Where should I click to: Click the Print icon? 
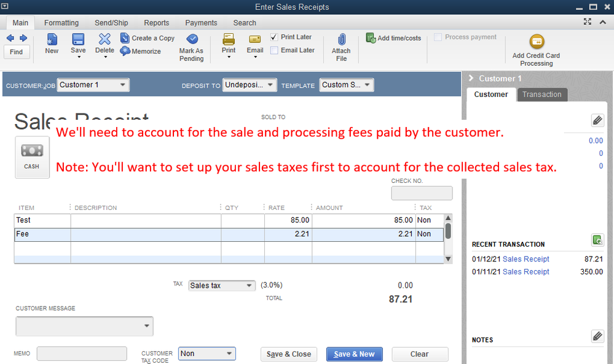[x=228, y=39]
